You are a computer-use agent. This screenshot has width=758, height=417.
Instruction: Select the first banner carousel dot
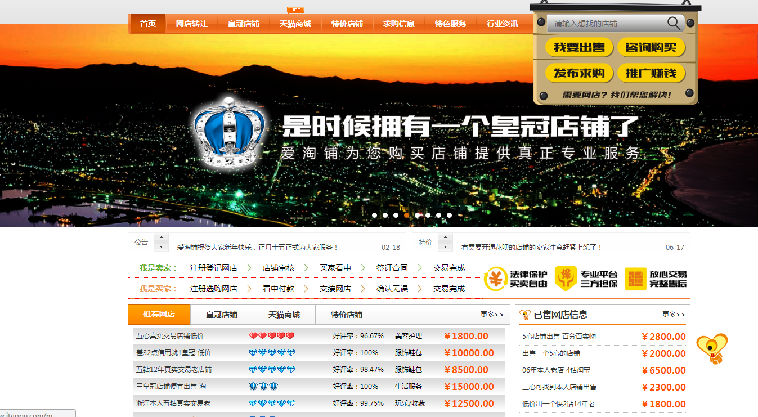tap(375, 216)
